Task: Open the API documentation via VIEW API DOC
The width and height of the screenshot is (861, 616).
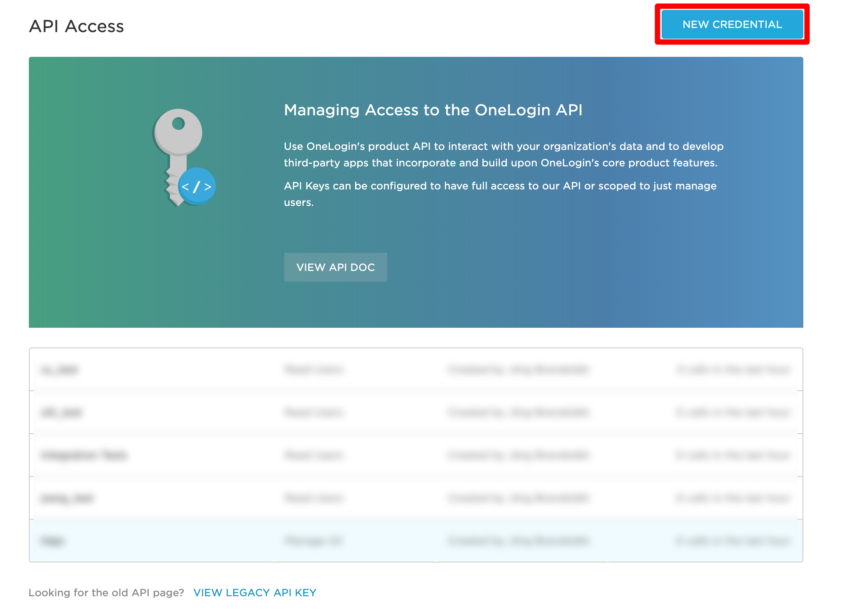Action: tap(335, 267)
